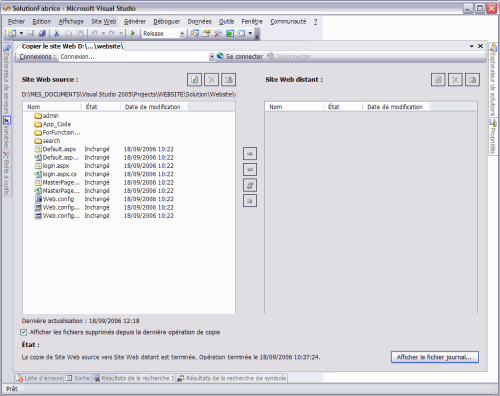Select the App_Code folder

click(53, 124)
